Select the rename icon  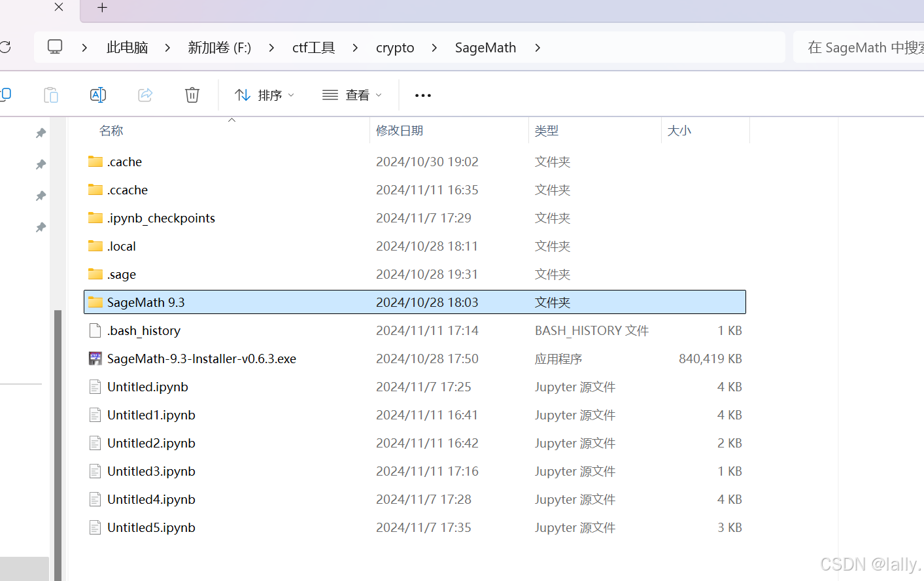pos(98,94)
